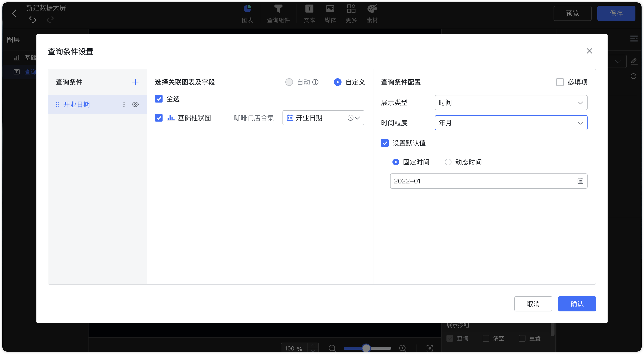Click the 确认 button
644x354 pixels.
(577, 304)
